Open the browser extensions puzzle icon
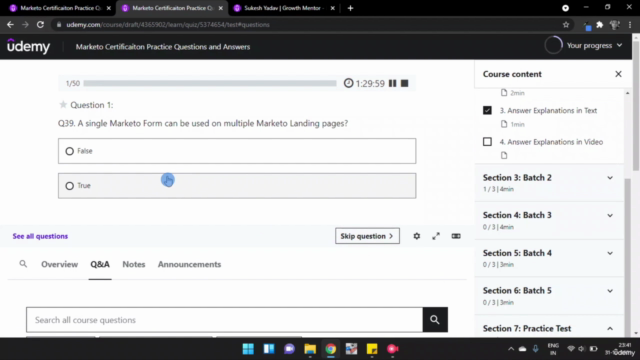 (x=600, y=25)
